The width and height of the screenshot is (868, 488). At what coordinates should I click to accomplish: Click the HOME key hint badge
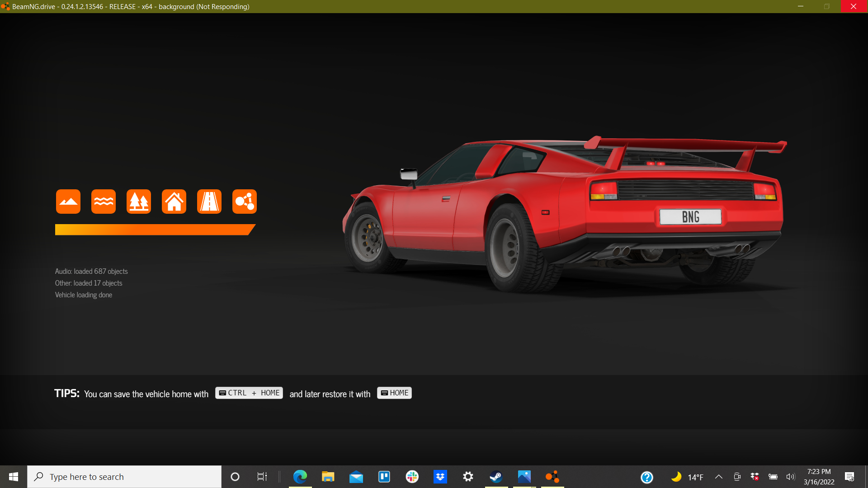coord(394,393)
